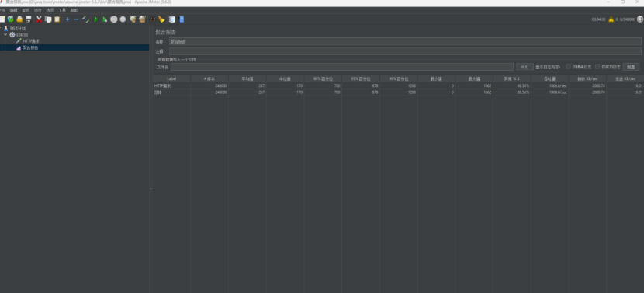Sort by the 99% percentile column header
Image resolution: width=644 pixels, height=293 pixels.
tap(398, 78)
